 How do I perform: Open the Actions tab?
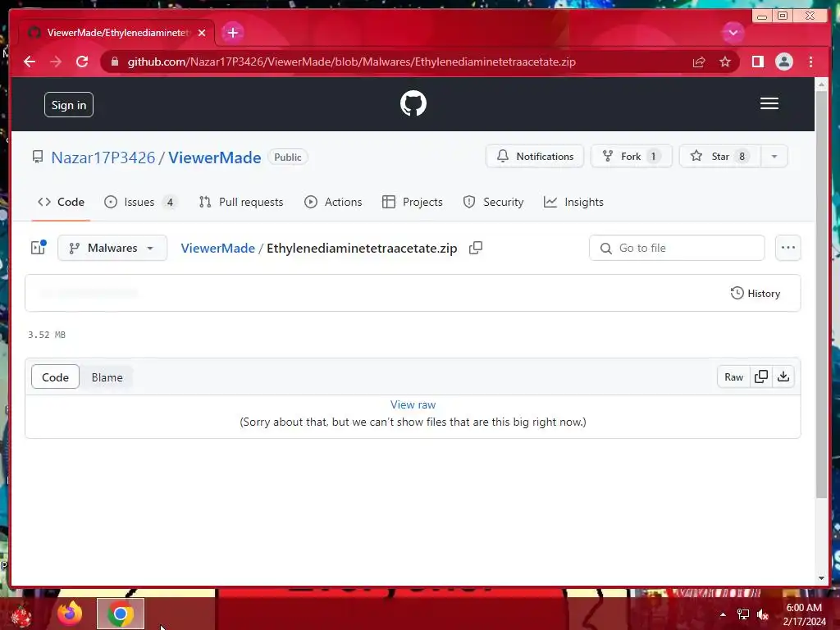point(333,202)
